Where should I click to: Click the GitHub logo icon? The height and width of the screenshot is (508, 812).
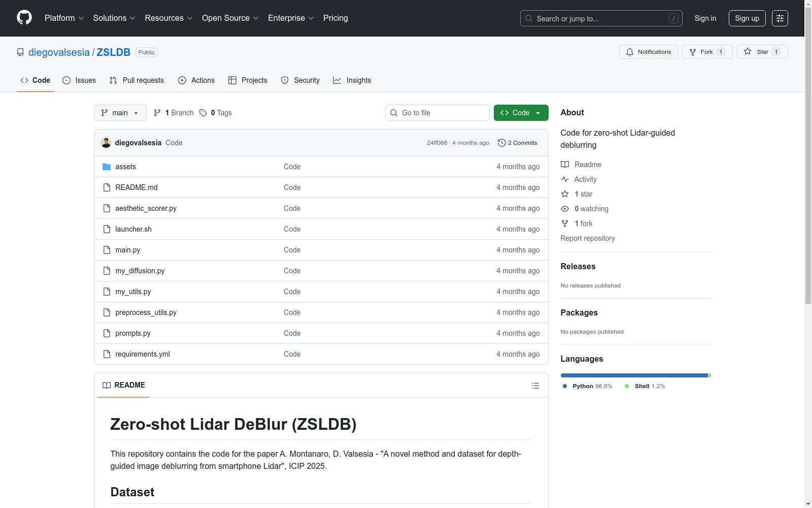24,18
